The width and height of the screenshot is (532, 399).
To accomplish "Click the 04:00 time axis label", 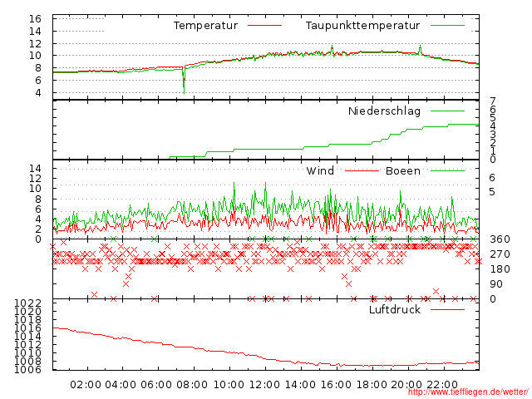I will [121, 385].
